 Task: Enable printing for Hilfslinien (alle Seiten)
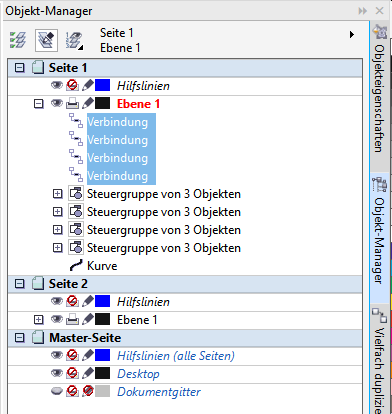72,356
